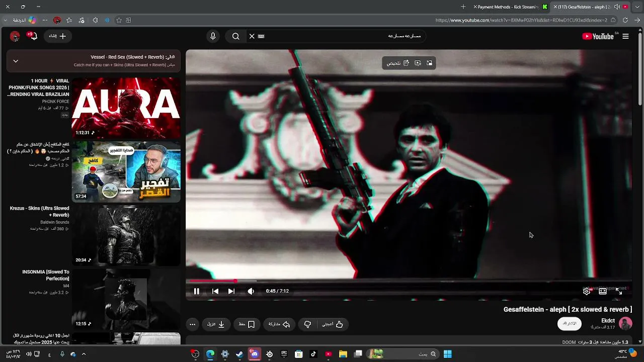
Task: Download the video
Action: pos(216,324)
